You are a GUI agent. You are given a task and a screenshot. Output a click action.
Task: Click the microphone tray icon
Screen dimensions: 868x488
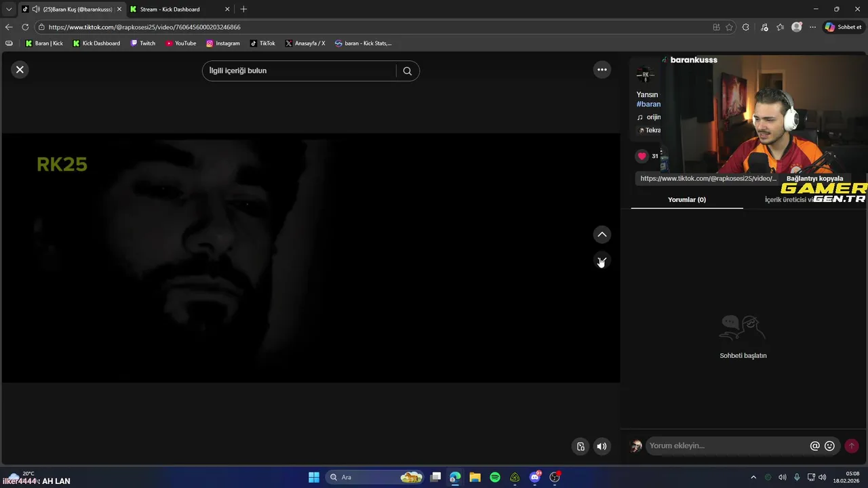coord(797,477)
